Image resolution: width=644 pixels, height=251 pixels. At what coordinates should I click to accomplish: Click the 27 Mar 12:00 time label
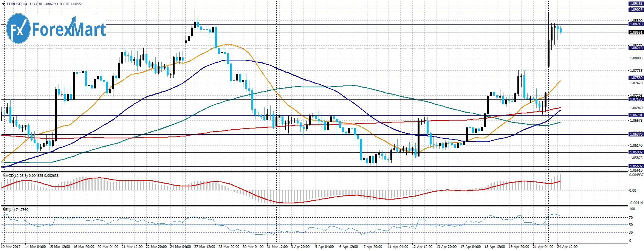204,247
